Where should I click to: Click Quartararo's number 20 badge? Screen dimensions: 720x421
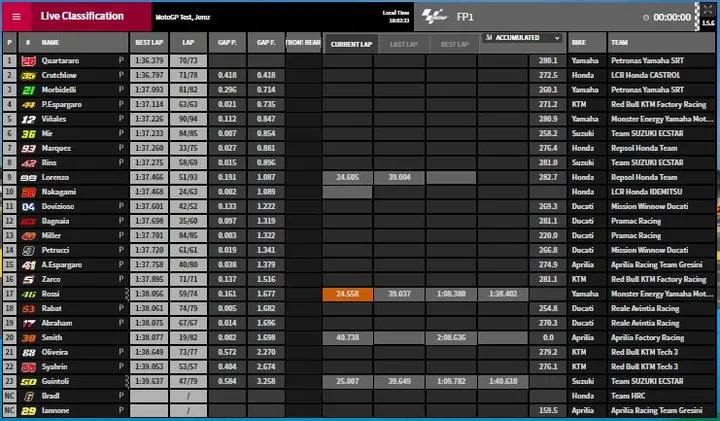pyautogui.click(x=28, y=61)
